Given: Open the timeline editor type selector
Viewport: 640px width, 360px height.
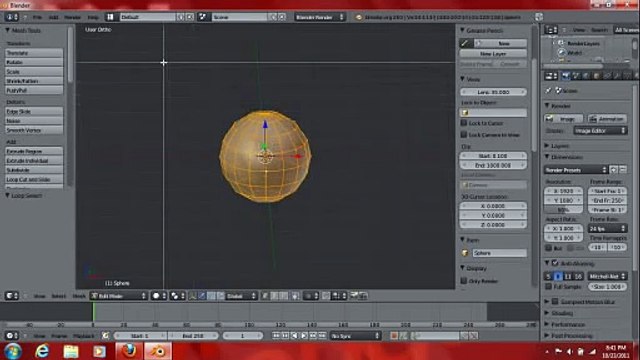Looking at the screenshot, I should (11, 336).
